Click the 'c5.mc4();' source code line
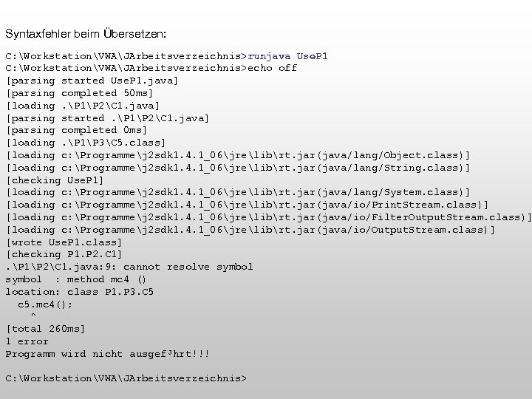Image resolution: width=532 pixels, height=399 pixels. [x=45, y=304]
